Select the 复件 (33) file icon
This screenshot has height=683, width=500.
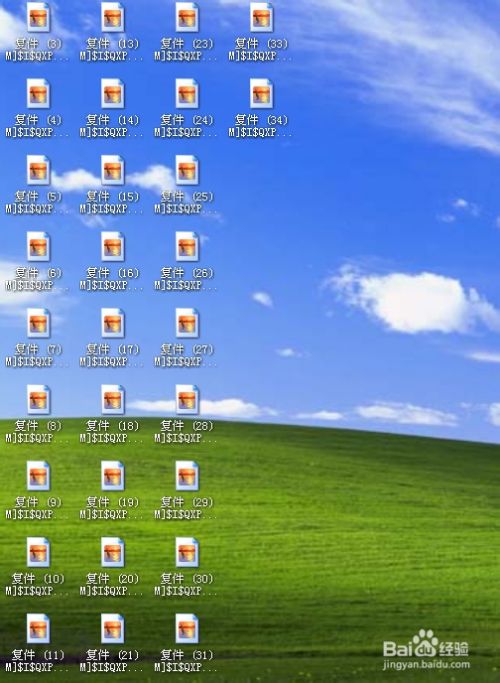coord(262,17)
